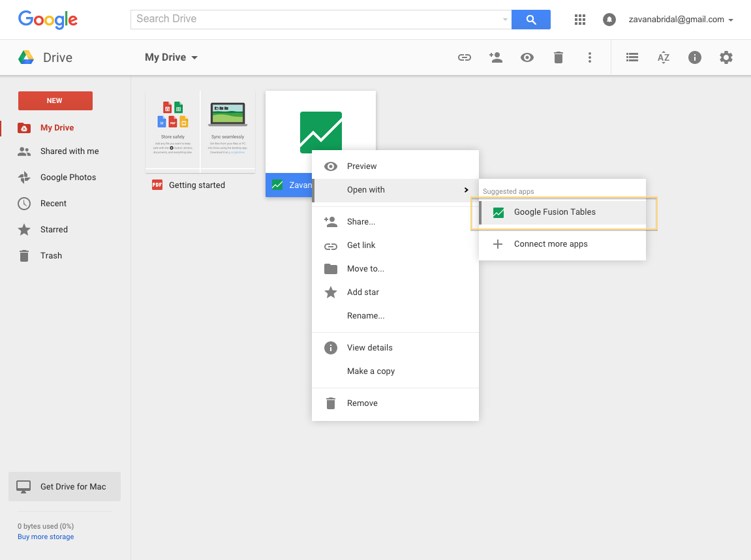
Task: Show details info icon in toolbar
Action: click(x=694, y=57)
